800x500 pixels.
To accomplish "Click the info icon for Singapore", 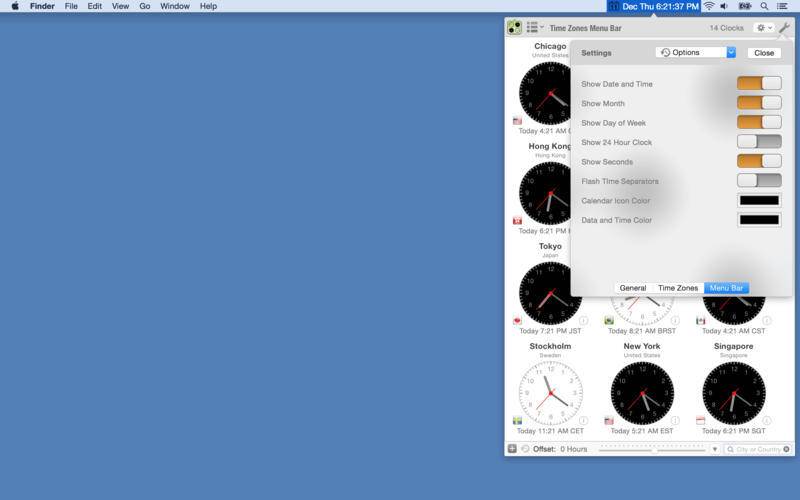I will coord(766,421).
